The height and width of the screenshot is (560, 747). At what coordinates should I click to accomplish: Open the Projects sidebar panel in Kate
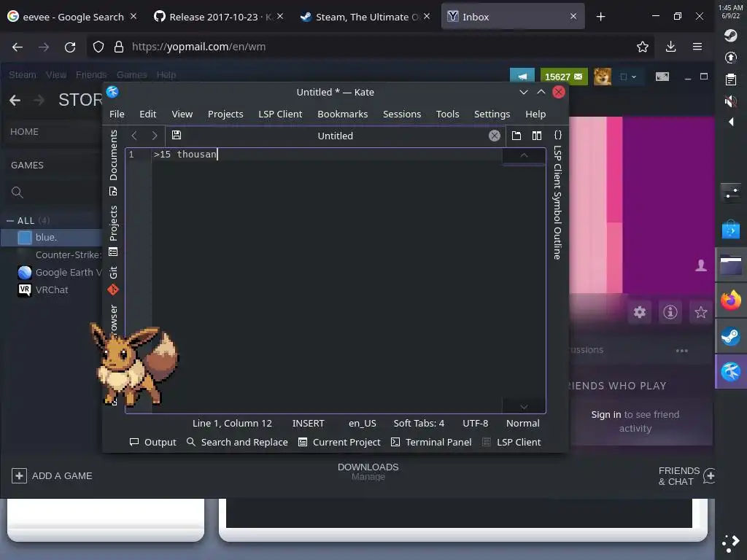113,230
